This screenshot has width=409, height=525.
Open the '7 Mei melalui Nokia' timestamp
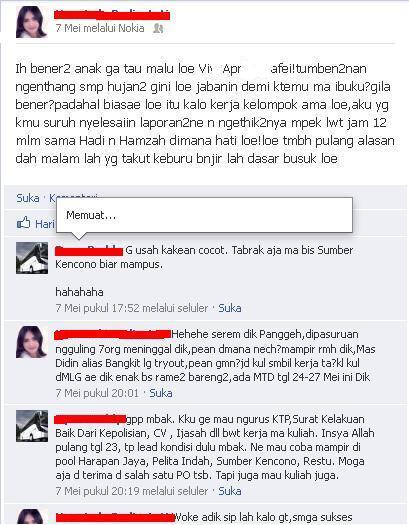(100, 28)
